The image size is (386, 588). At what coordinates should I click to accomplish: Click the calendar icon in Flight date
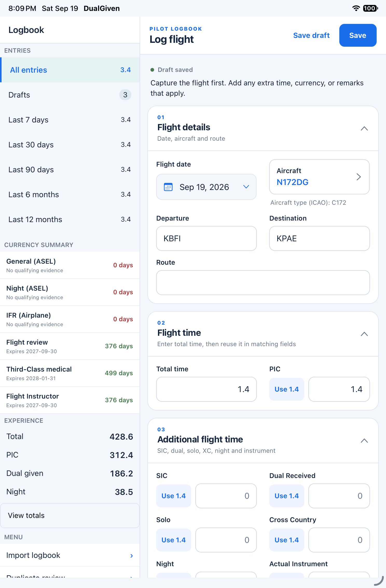click(168, 187)
